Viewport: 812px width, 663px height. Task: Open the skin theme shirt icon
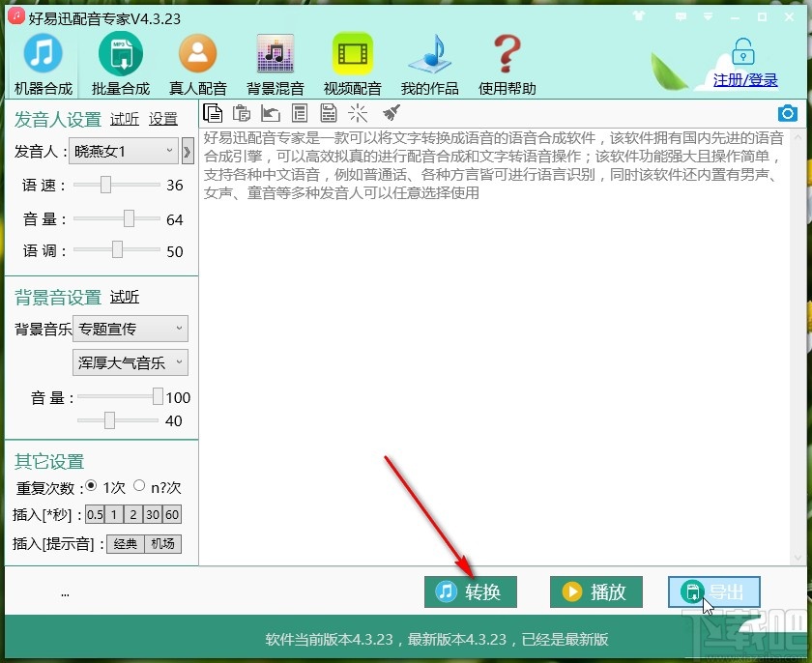point(639,16)
